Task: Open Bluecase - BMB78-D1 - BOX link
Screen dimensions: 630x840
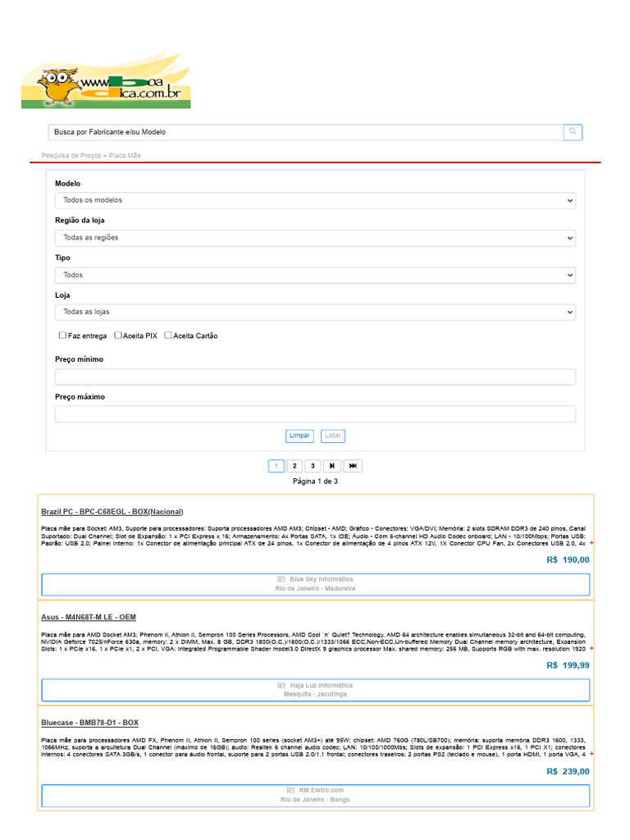Action: pyautogui.click(x=89, y=723)
